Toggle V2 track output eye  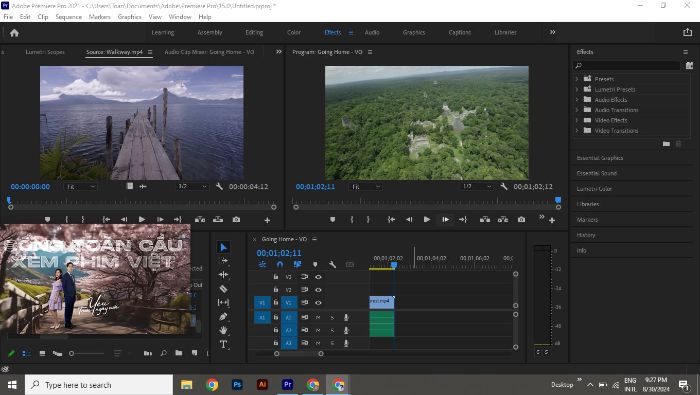pyautogui.click(x=318, y=290)
